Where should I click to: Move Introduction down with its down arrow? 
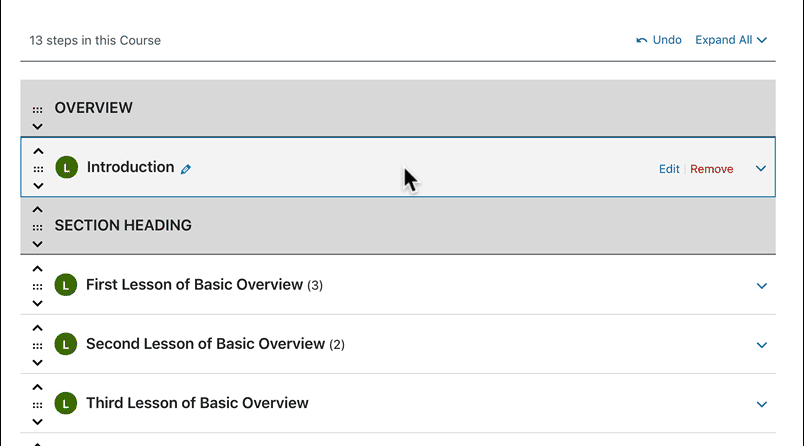[38, 185]
